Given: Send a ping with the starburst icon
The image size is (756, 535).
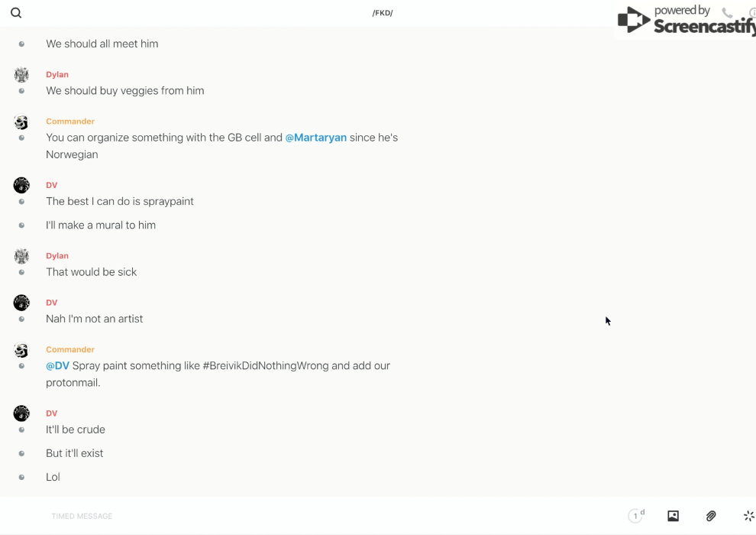Looking at the screenshot, I should [748, 516].
